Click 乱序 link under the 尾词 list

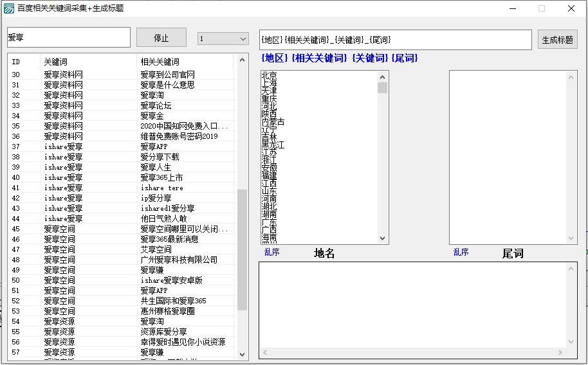(461, 252)
